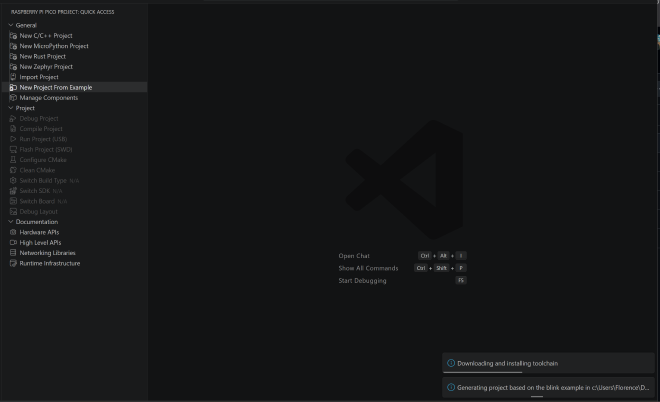Click the Runtime Infrastructure icon
The image size is (660, 402).
tap(13, 264)
